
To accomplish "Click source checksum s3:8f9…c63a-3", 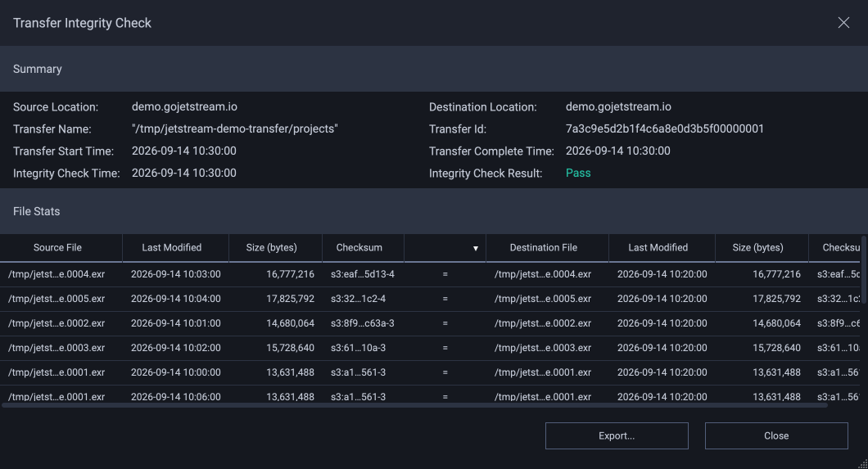I will click(363, 323).
